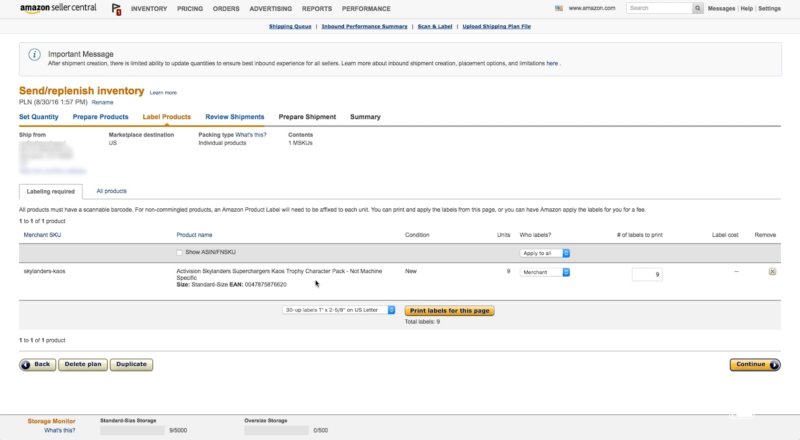800x440 pixels.
Task: Open the Apply to all dropdown
Action: [544, 253]
